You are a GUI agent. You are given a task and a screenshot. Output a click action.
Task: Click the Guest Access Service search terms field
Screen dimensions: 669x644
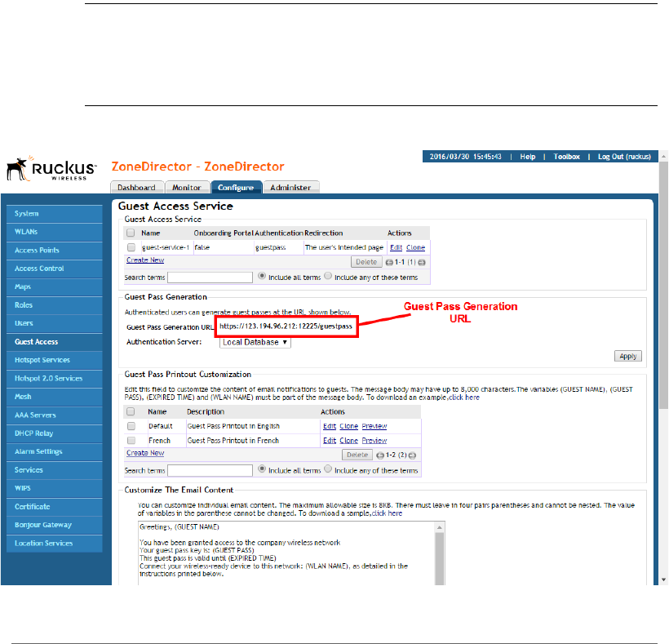coord(210,278)
